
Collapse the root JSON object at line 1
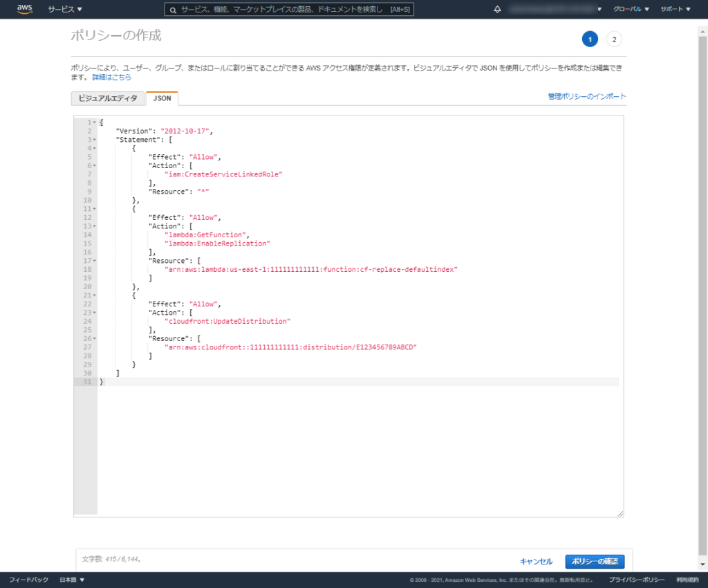coord(93,122)
